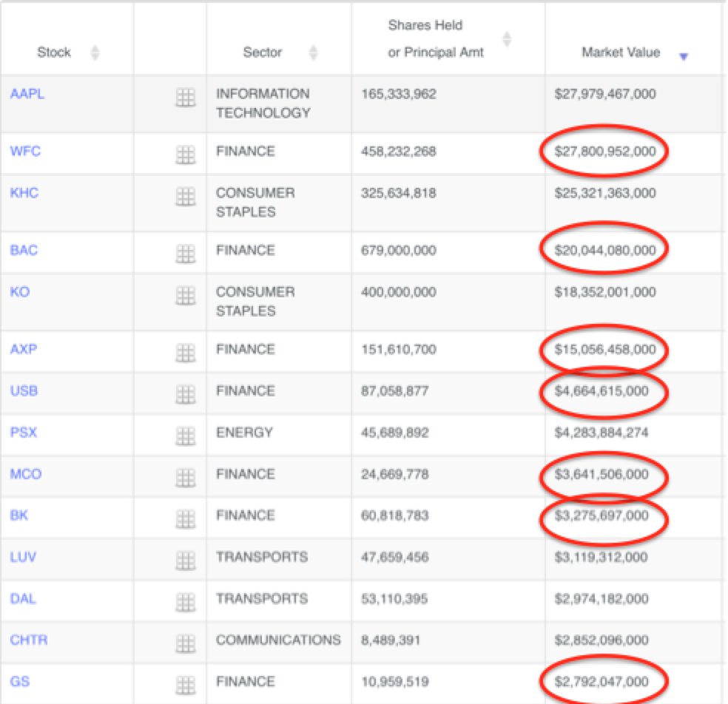Open the PSX stock link
The height and width of the screenshot is (704, 728).
[24, 432]
